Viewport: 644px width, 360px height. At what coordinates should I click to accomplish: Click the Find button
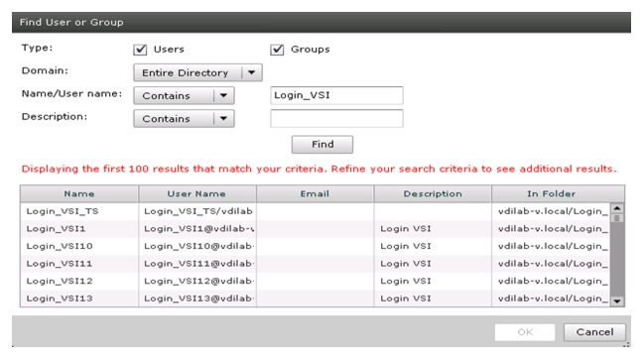pos(322,145)
